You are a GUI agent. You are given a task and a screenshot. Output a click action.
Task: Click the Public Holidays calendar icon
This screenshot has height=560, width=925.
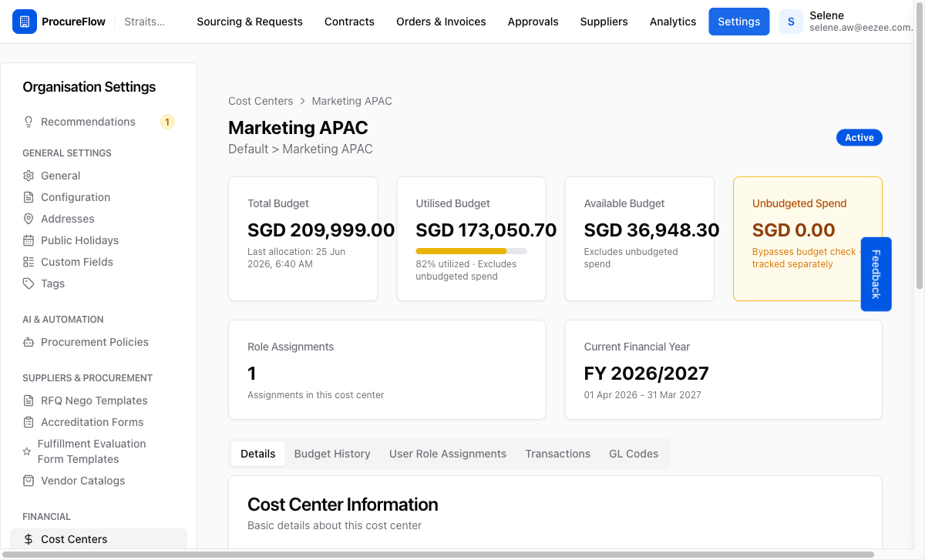(x=29, y=240)
